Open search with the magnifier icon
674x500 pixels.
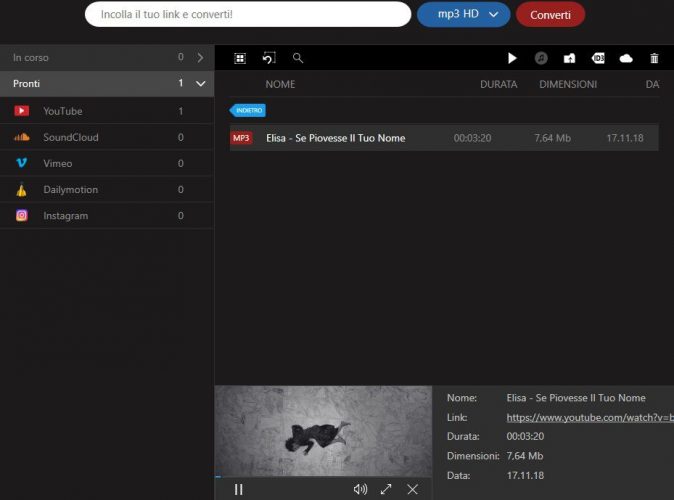click(298, 59)
